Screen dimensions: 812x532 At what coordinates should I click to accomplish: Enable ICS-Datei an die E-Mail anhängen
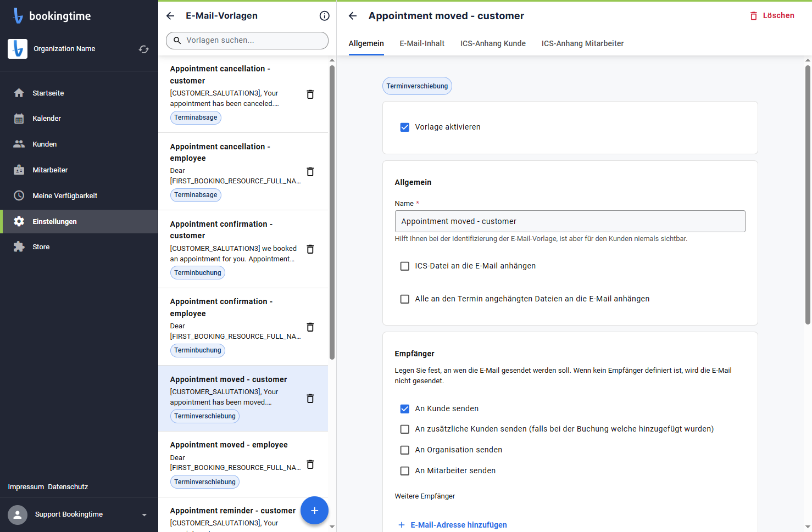[x=405, y=266]
